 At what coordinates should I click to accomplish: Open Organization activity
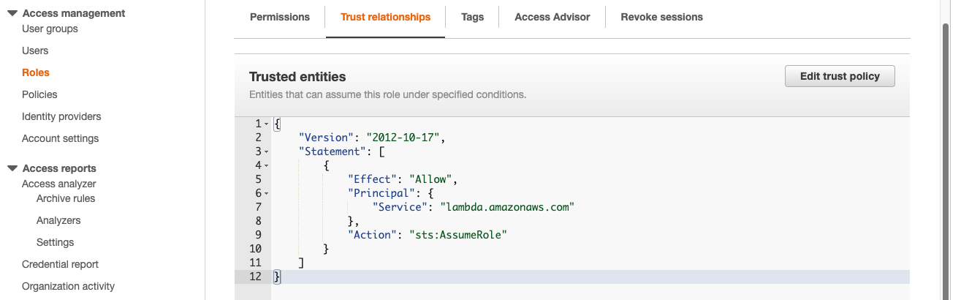[x=68, y=286]
